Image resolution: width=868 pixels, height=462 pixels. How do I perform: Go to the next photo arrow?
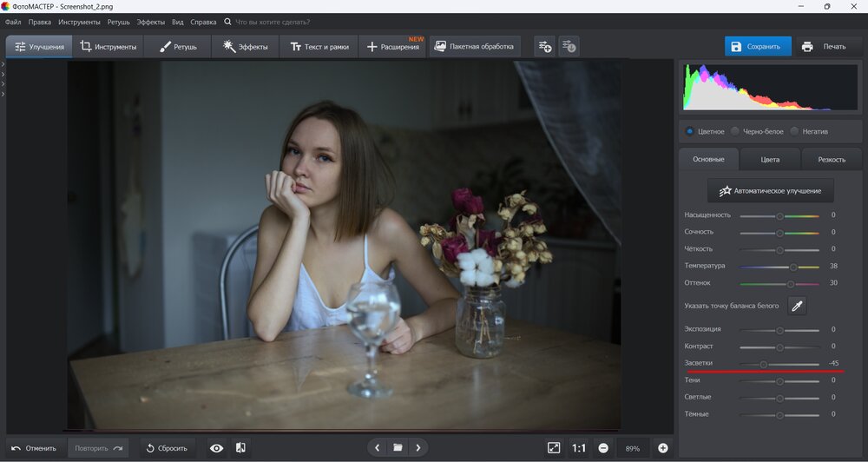tap(418, 448)
